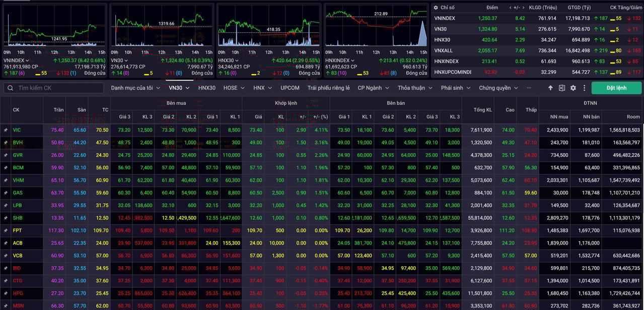Pin the FPT stock row
The image size is (644, 310).
(6, 230)
